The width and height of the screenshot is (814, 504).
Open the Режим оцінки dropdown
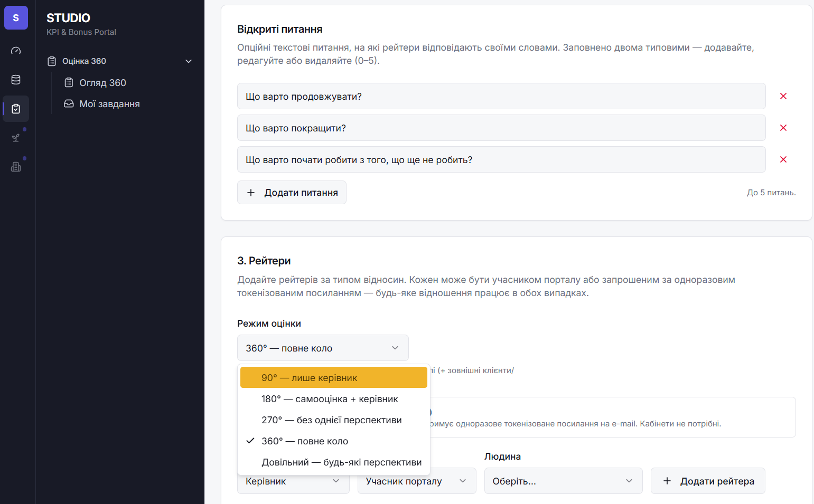[x=323, y=348]
